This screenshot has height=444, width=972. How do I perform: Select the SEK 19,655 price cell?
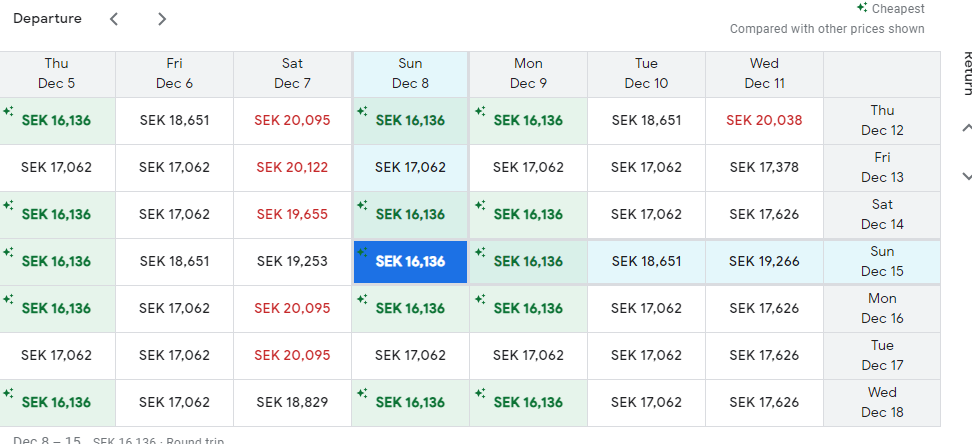(x=292, y=214)
